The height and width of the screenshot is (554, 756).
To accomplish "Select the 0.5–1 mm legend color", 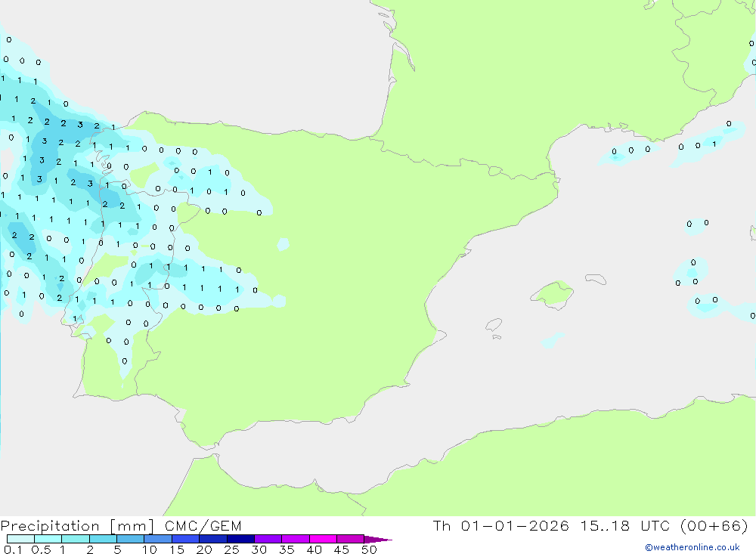I will point(48,539).
